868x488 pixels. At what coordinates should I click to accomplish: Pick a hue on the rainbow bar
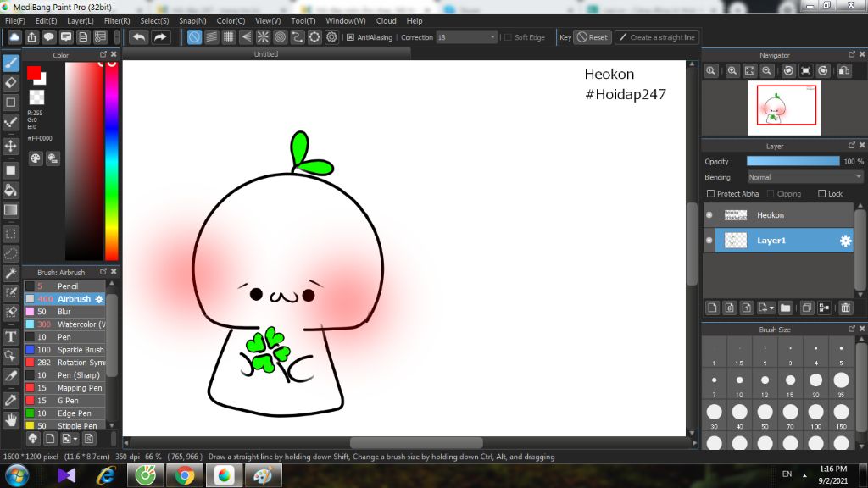coord(111,160)
